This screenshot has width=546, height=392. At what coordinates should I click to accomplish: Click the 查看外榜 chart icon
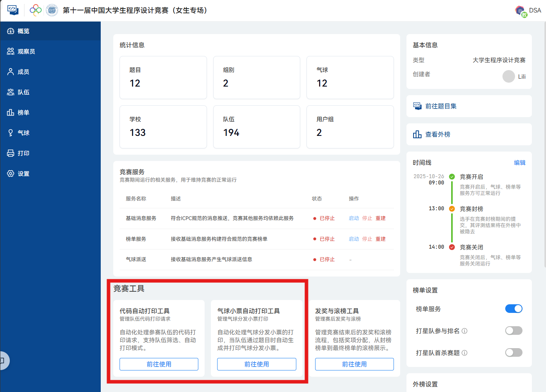click(417, 134)
